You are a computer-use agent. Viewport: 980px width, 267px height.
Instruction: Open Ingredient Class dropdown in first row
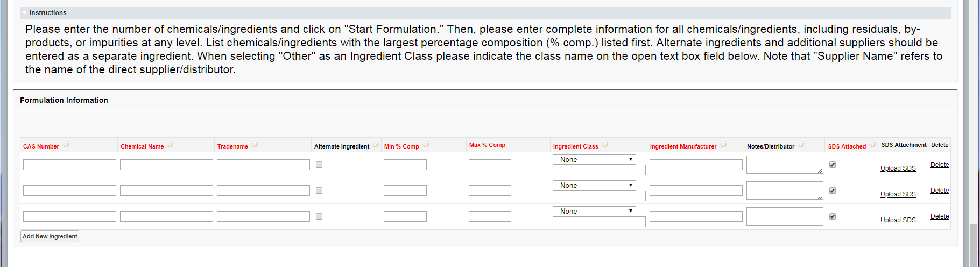(x=594, y=160)
